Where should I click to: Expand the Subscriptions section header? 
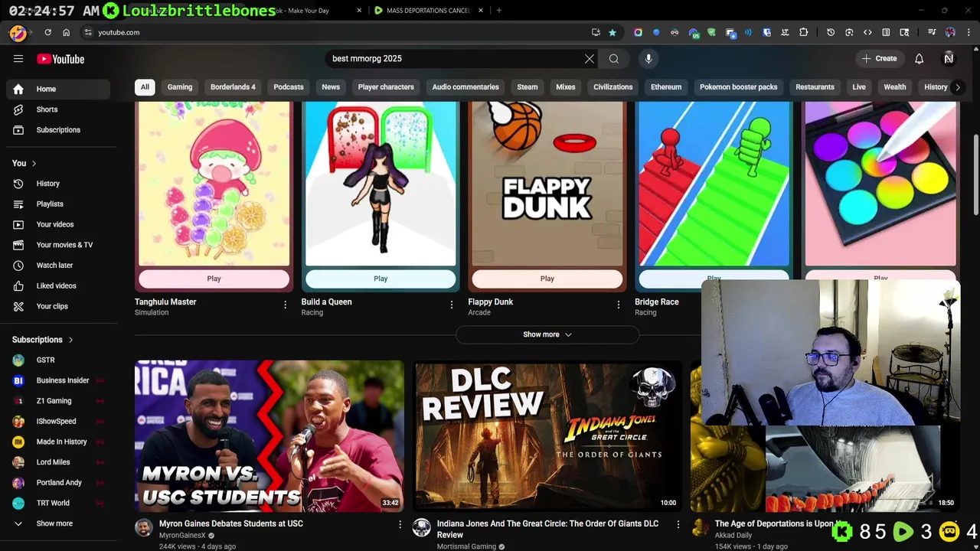(x=43, y=340)
